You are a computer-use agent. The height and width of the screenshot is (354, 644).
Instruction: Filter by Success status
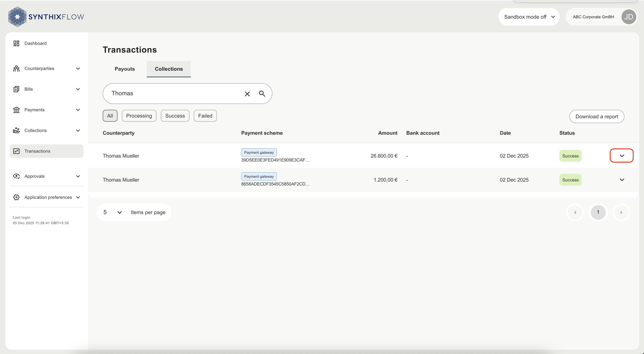click(175, 116)
